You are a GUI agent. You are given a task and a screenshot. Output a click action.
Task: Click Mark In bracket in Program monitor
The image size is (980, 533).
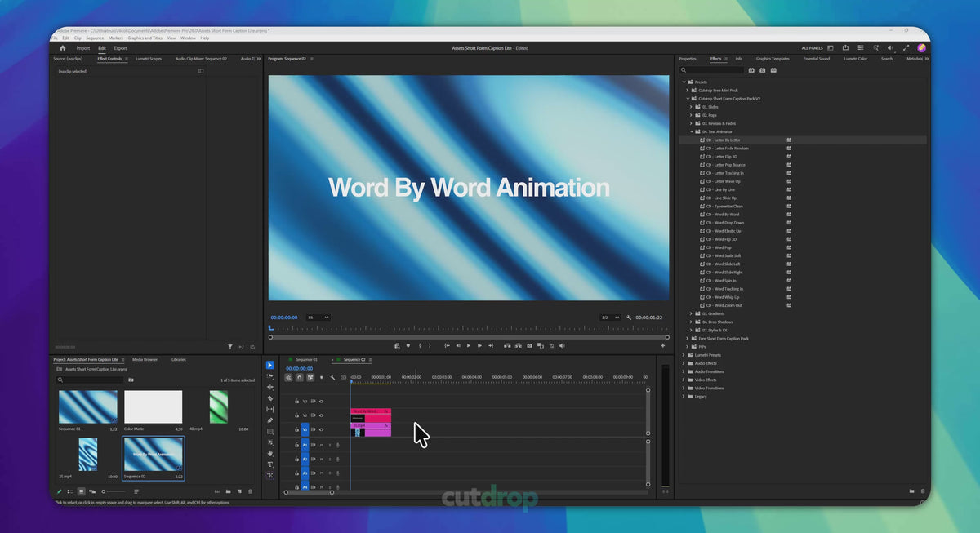coord(420,345)
